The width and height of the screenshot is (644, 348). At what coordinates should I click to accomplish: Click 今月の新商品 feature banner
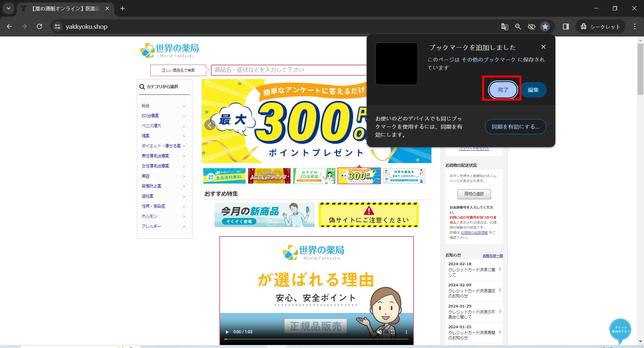pyautogui.click(x=265, y=215)
